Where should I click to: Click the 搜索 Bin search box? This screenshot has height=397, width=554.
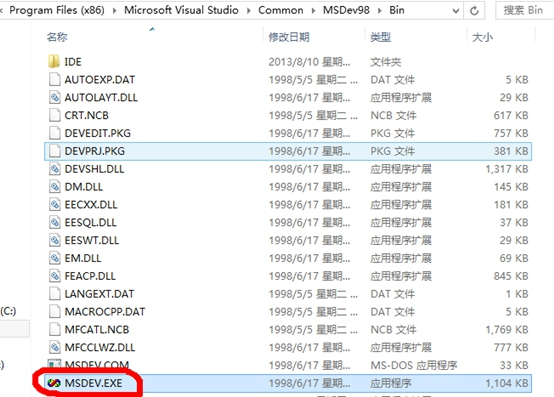pos(525,11)
